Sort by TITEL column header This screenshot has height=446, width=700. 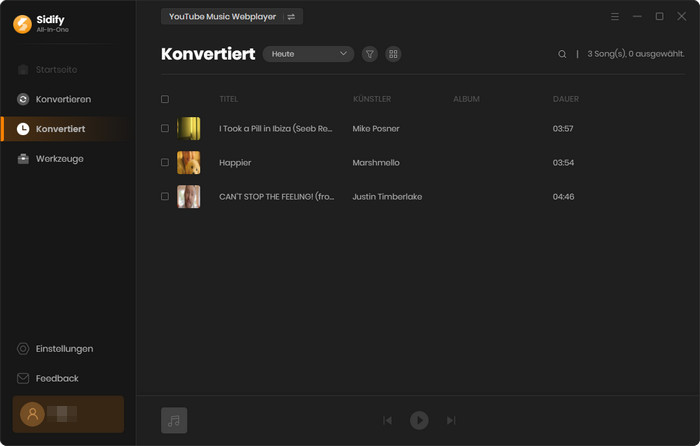229,99
